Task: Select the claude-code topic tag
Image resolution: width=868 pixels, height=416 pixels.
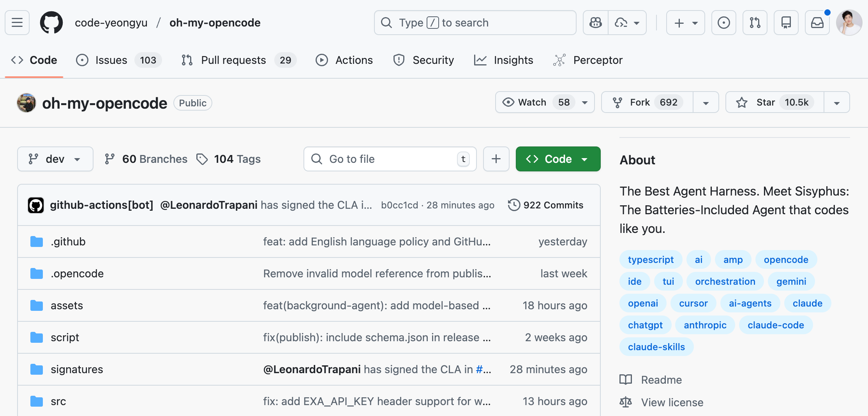Action: pos(776,325)
